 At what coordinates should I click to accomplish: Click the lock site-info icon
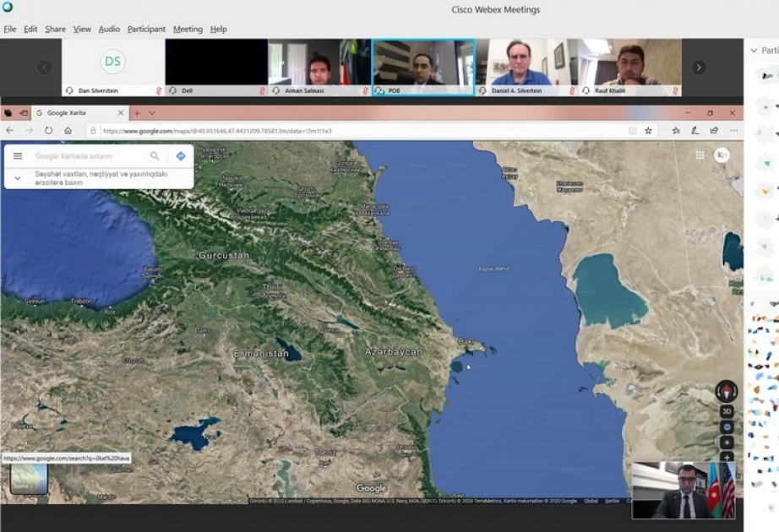93,131
